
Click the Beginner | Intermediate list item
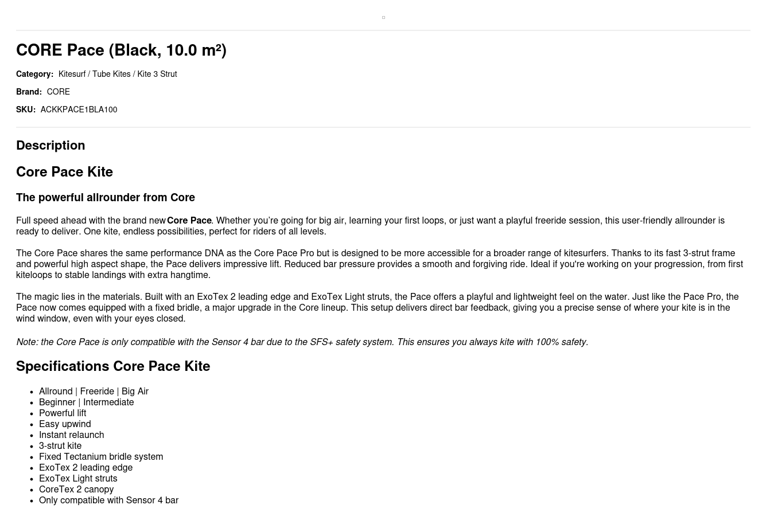(86, 402)
